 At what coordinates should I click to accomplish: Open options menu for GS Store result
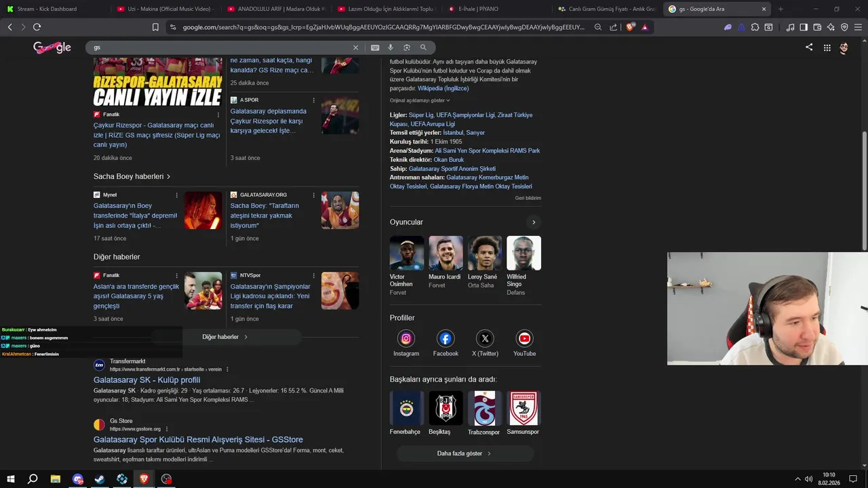pos(167,429)
